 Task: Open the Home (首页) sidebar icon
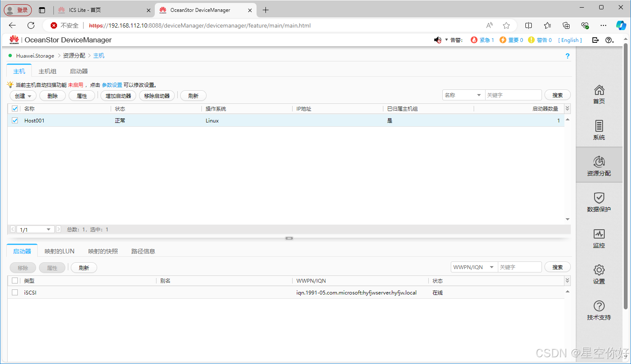(599, 94)
